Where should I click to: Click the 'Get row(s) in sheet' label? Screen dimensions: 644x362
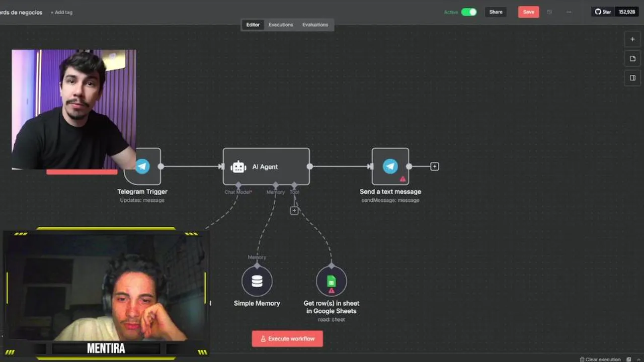point(332,303)
